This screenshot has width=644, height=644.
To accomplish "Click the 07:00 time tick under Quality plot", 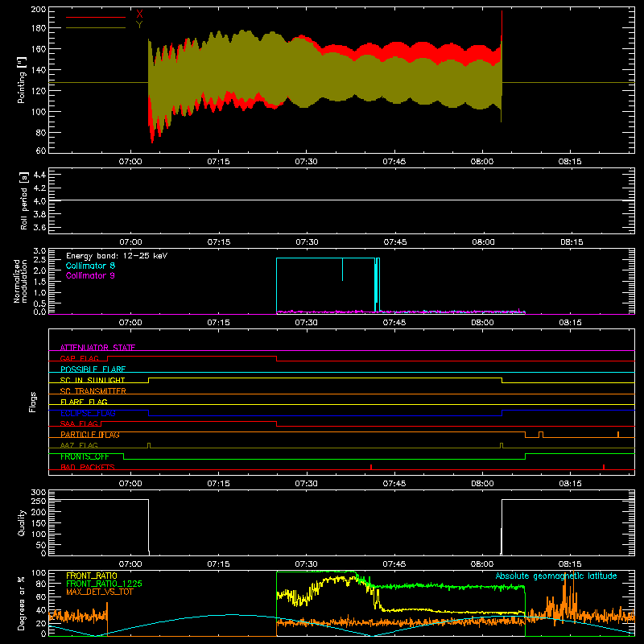I will pos(130,564).
